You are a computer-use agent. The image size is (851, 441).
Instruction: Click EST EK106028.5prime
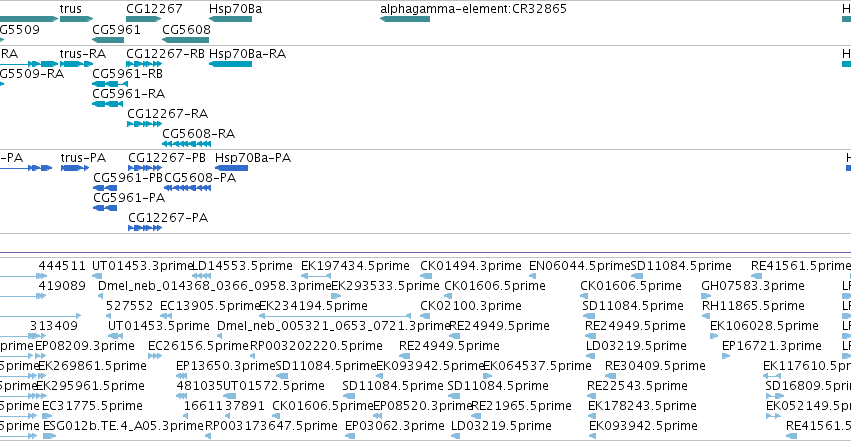point(764,327)
